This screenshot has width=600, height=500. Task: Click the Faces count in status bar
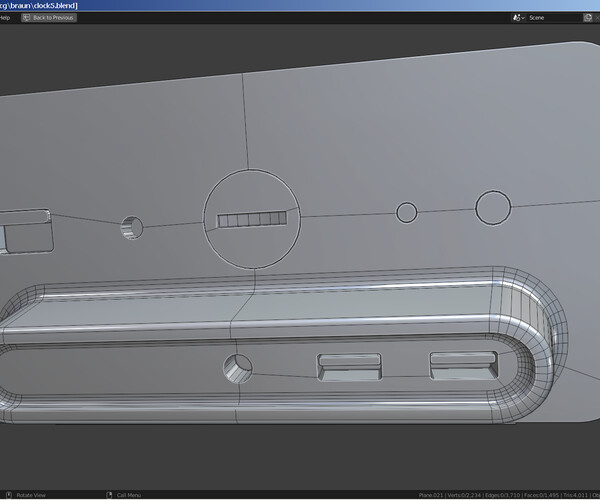pyautogui.click(x=541, y=495)
